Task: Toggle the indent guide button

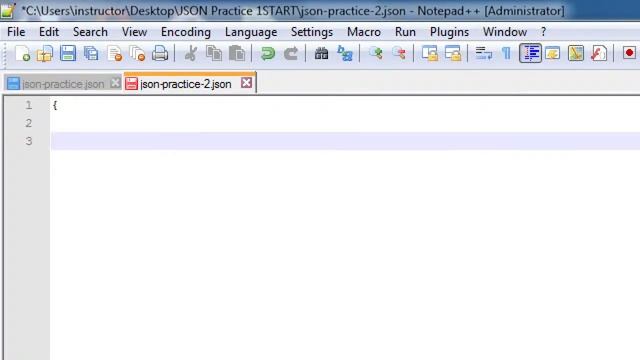Action: [530, 53]
